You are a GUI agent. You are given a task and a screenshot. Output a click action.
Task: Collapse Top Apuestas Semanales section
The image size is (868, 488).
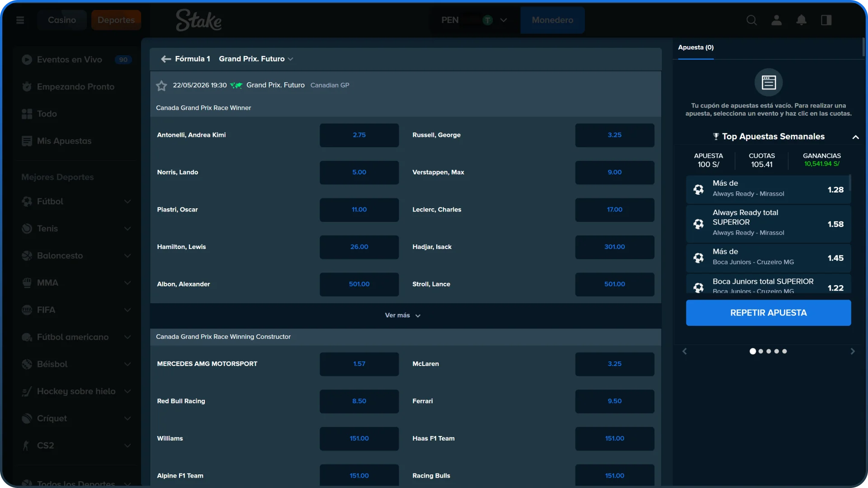(855, 137)
